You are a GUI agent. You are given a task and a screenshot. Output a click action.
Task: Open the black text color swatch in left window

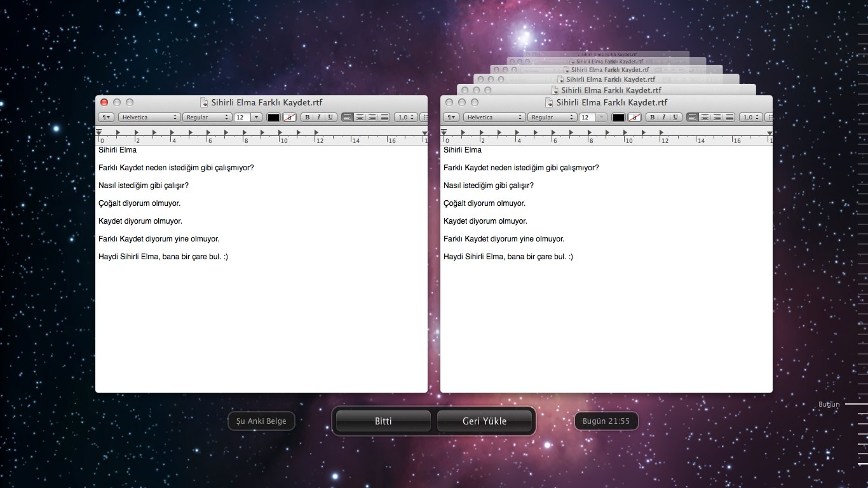pyautogui.click(x=273, y=118)
